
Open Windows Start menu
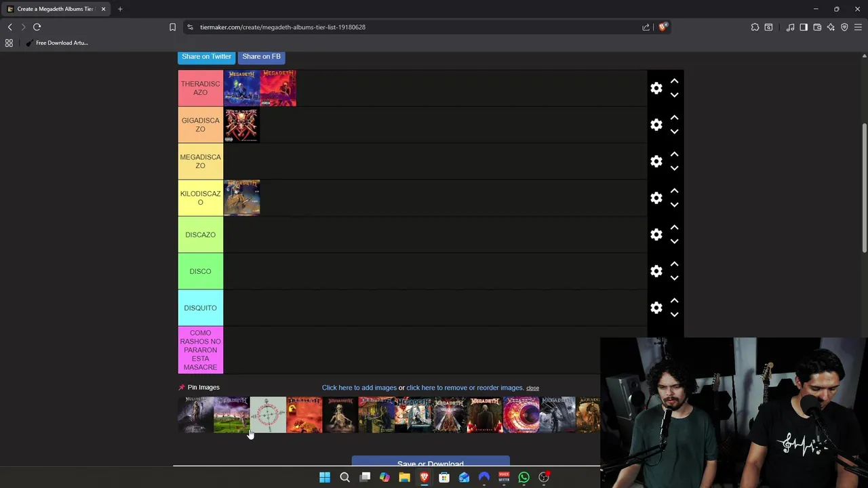coord(325,477)
